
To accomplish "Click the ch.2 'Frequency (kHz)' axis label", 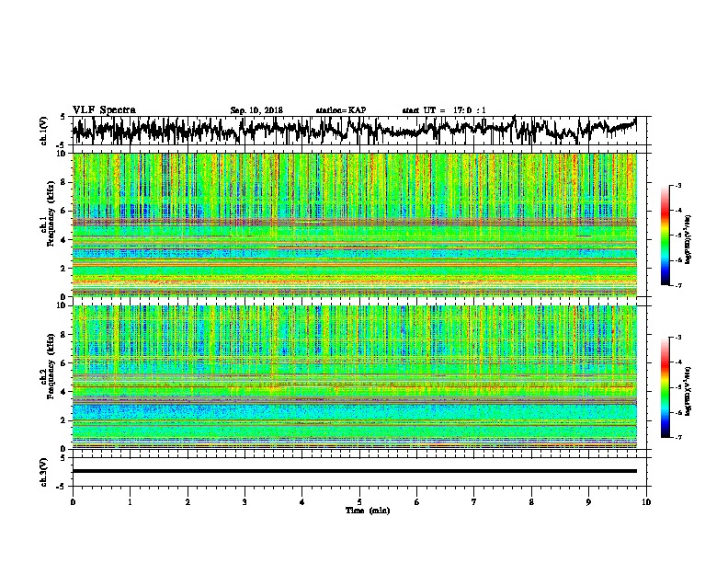I will [x=51, y=366].
